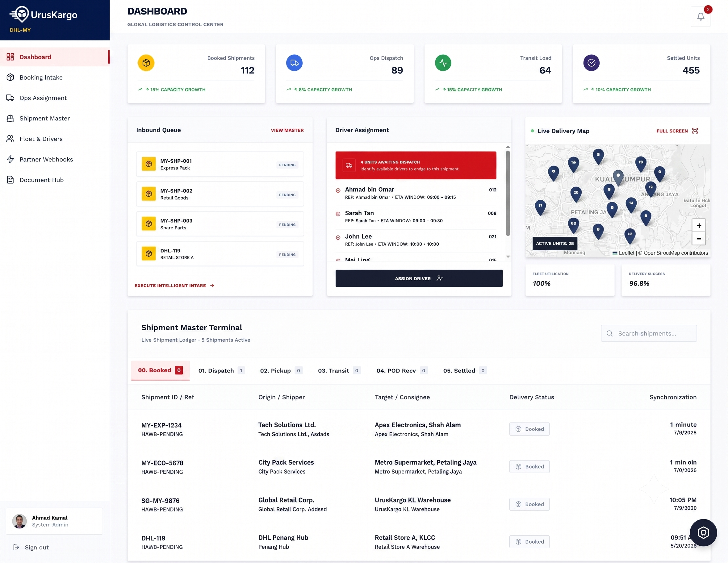728x563 pixels.
Task: Focus the Search shipments field
Action: [x=649, y=333]
